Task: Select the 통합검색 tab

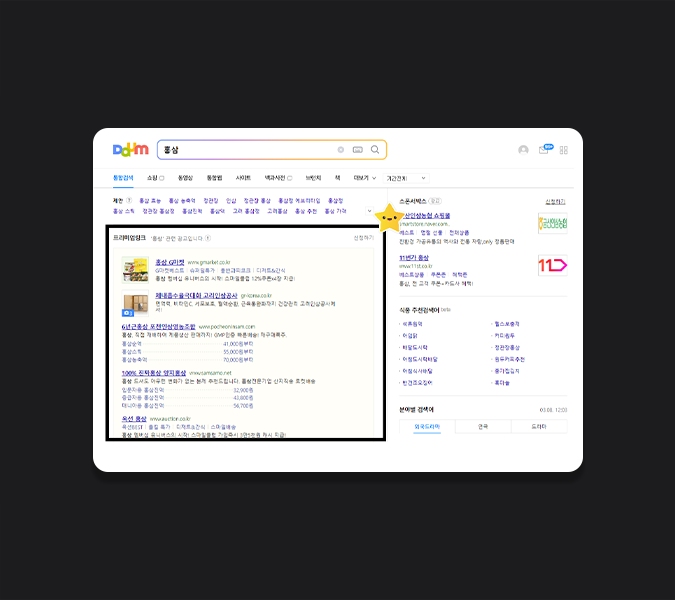Action: tap(123, 178)
